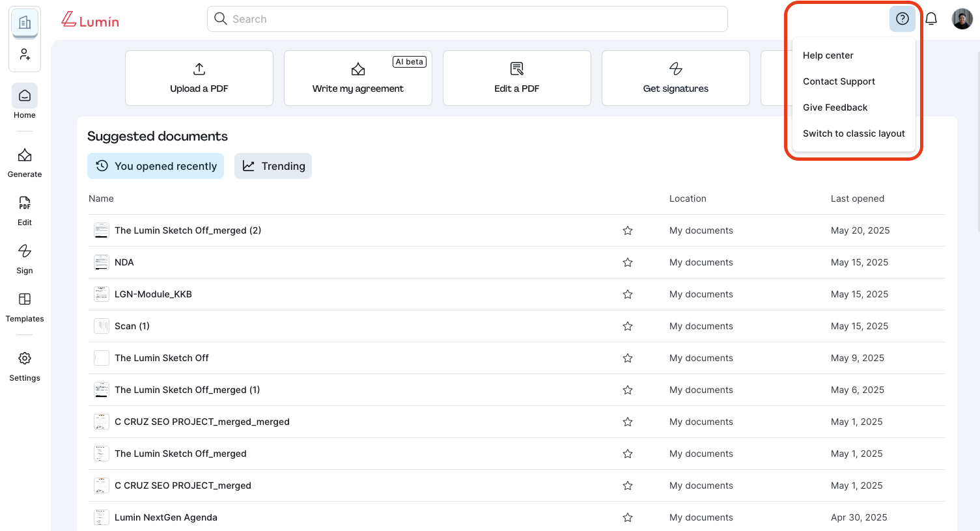Click the search magnifier icon

[x=221, y=19]
